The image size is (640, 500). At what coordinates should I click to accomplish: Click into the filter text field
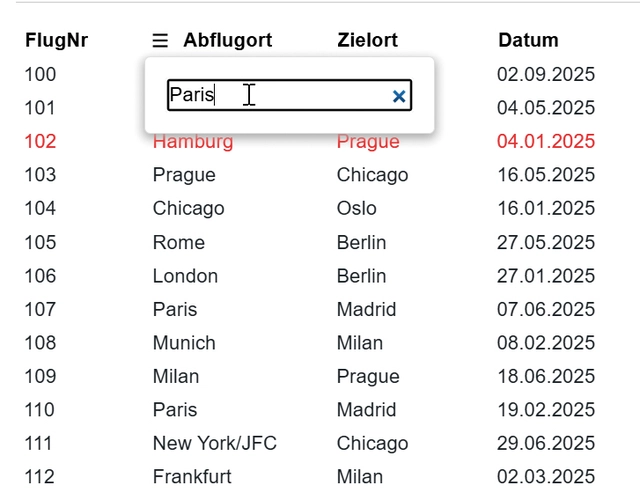click(x=280, y=96)
